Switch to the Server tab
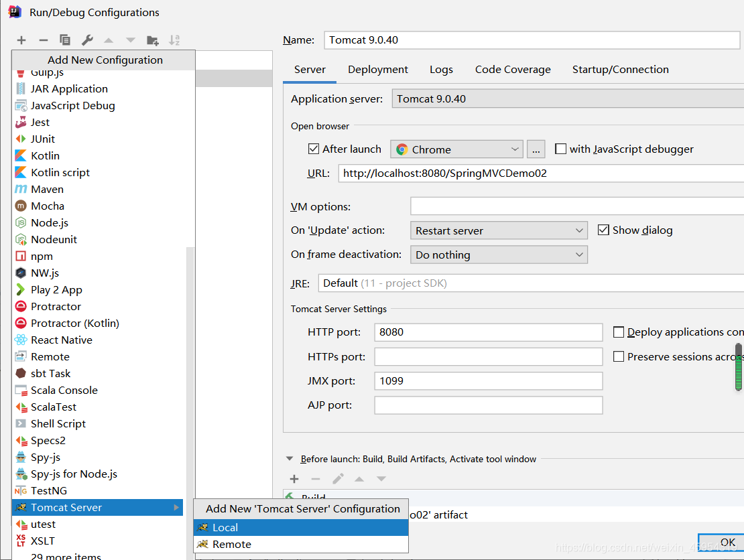 click(x=310, y=70)
